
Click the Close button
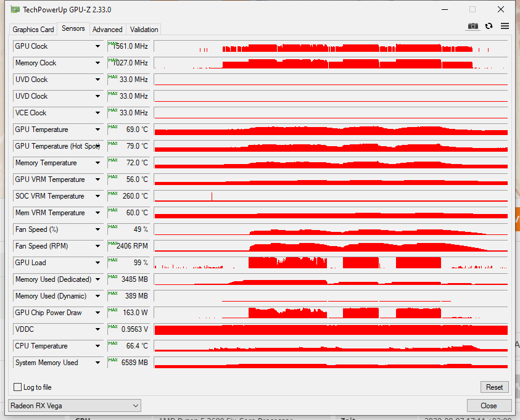point(489,406)
